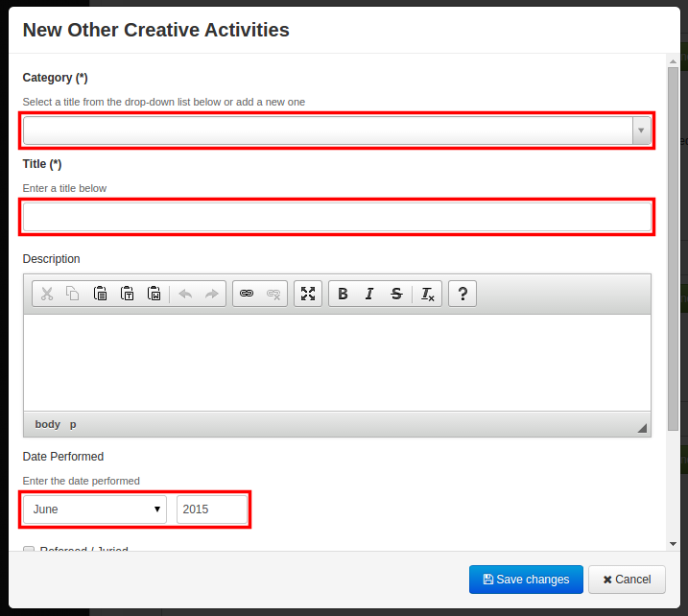Toggle Italic formatting

tap(369, 294)
